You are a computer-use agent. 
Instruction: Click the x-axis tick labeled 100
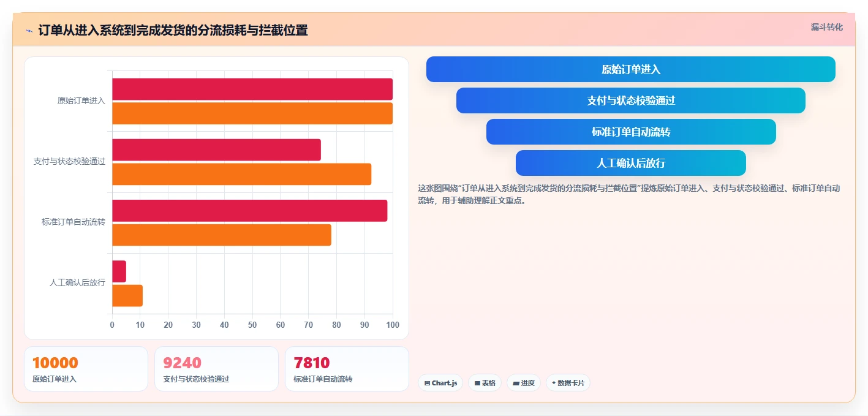coord(393,325)
